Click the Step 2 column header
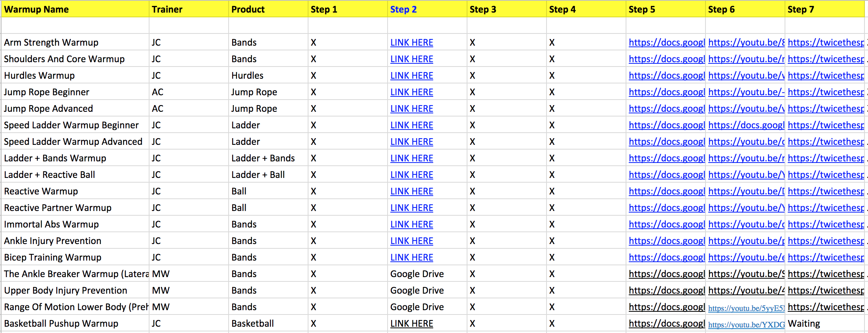This screenshot has height=333, width=868. pyautogui.click(x=403, y=9)
